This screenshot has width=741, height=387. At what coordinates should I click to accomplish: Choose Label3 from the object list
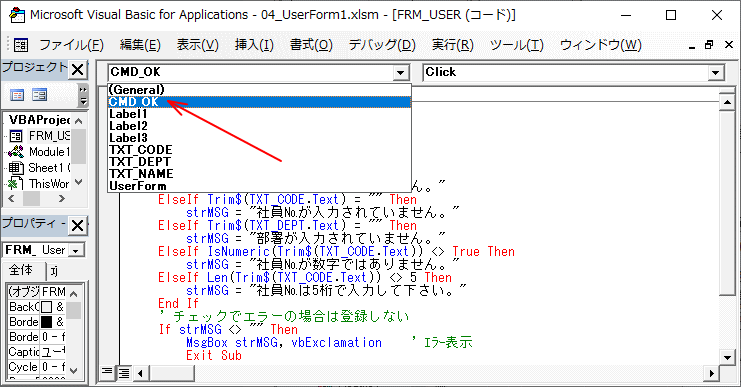point(259,138)
